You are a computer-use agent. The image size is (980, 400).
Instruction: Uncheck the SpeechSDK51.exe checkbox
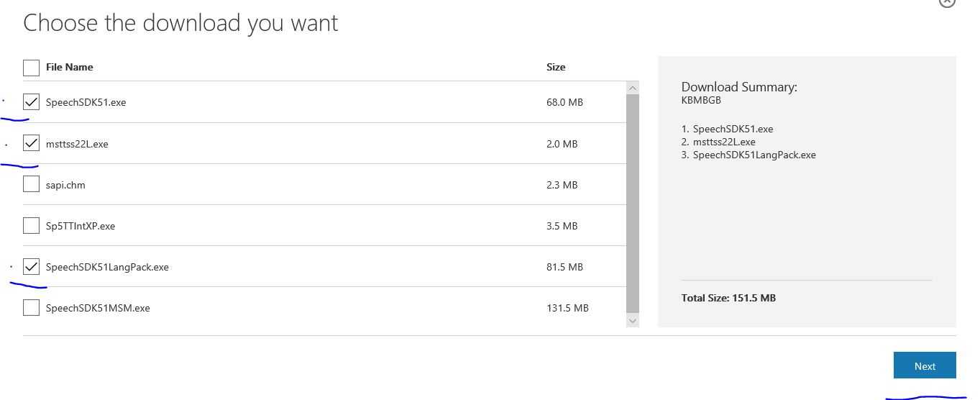coord(31,102)
